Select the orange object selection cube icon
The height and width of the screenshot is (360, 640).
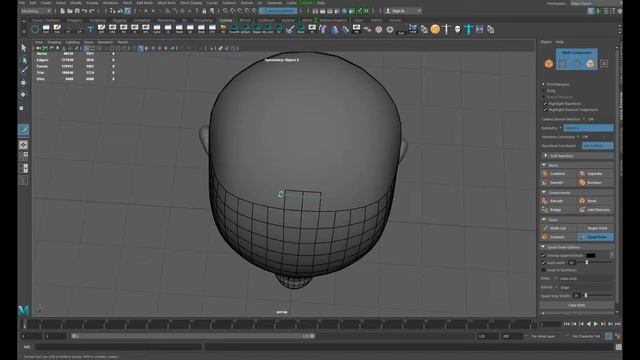coord(549,64)
